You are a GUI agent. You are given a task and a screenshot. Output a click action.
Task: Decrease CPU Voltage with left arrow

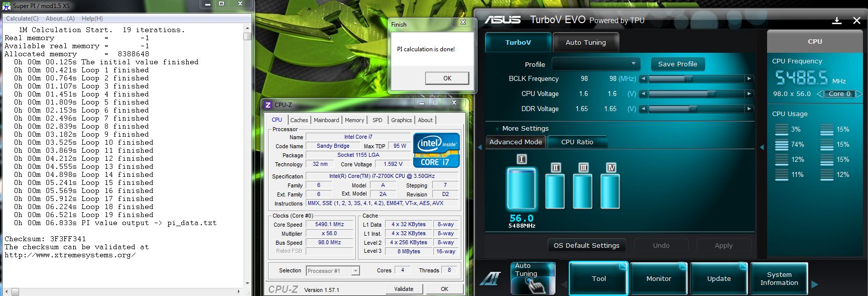point(644,94)
